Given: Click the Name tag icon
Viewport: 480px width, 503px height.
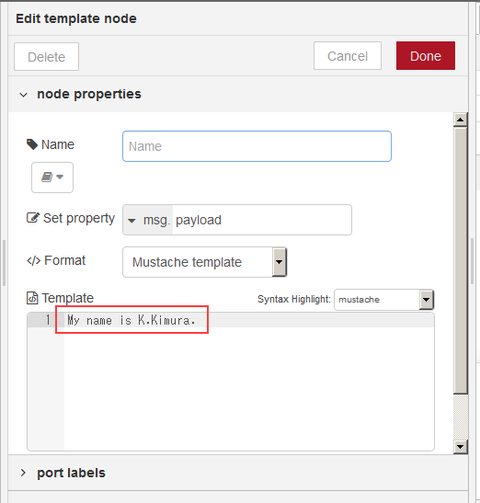Looking at the screenshot, I should pos(32,144).
